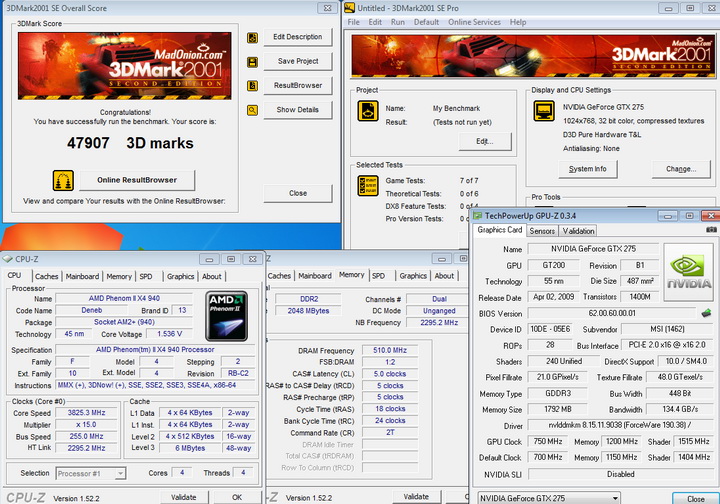
Task: Open the Help menu in 3DMark2001
Action: point(518,22)
